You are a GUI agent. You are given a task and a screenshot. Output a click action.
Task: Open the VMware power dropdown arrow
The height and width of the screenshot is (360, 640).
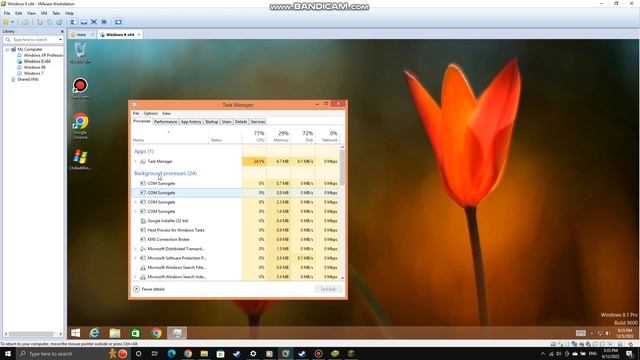pyautogui.click(x=13, y=22)
